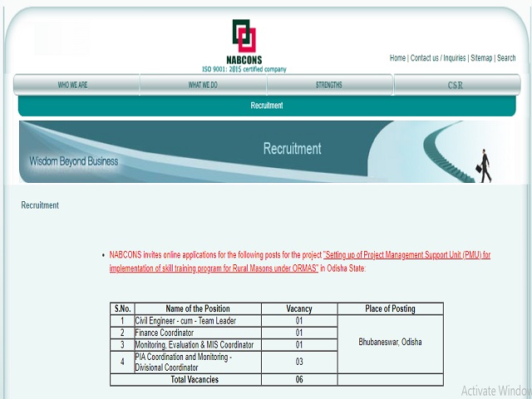Click the teal Recruitment bar
Screen dimensions: 532x399
(x=267, y=106)
